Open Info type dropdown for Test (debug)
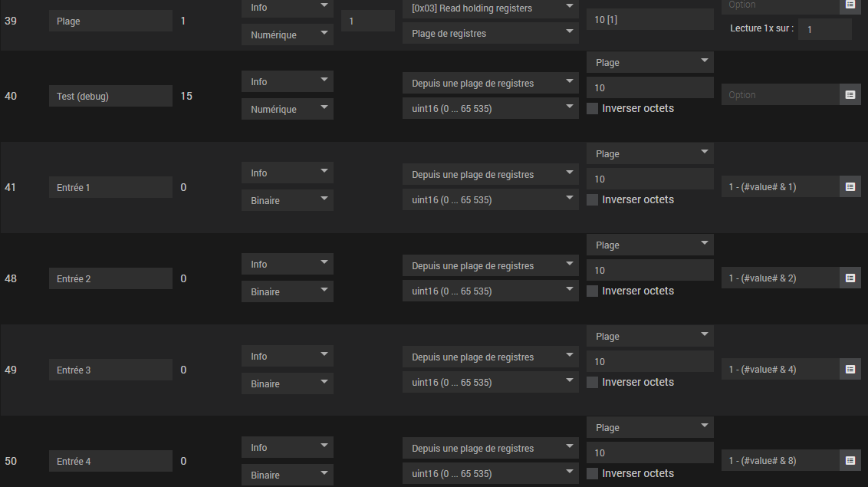This screenshot has height=487, width=868. (x=287, y=82)
